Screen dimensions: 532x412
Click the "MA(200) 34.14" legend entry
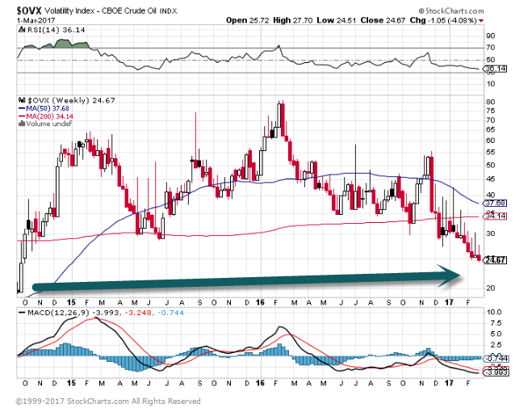coord(49,116)
